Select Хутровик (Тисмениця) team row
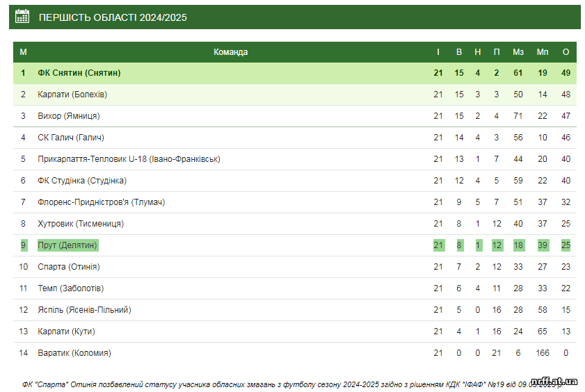Viewport: 585px width, 392px height. click(x=295, y=224)
